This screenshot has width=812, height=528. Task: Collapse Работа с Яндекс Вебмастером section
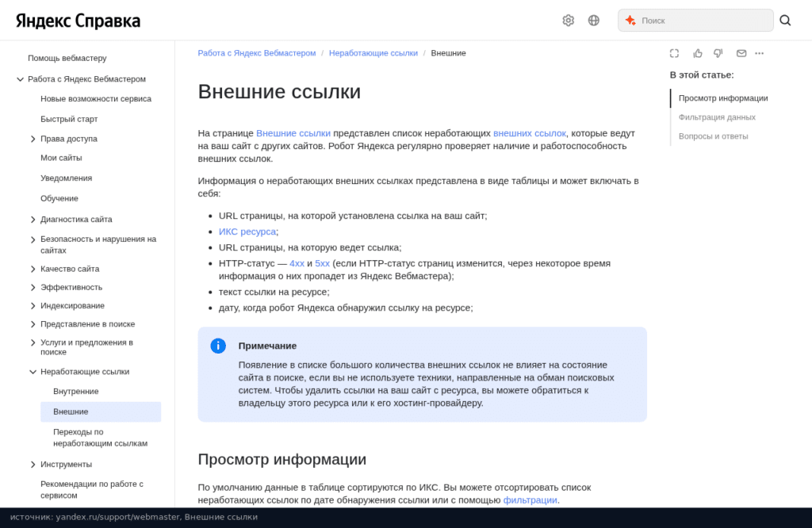pos(20,79)
